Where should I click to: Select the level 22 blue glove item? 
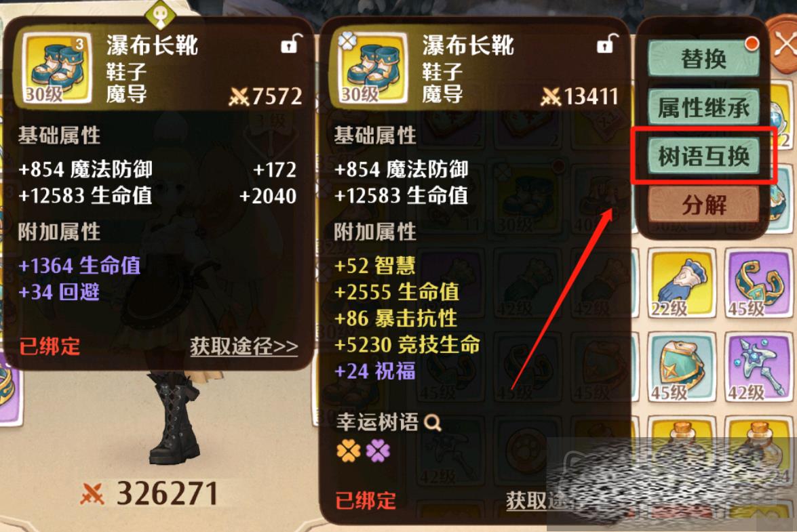pyautogui.click(x=680, y=283)
